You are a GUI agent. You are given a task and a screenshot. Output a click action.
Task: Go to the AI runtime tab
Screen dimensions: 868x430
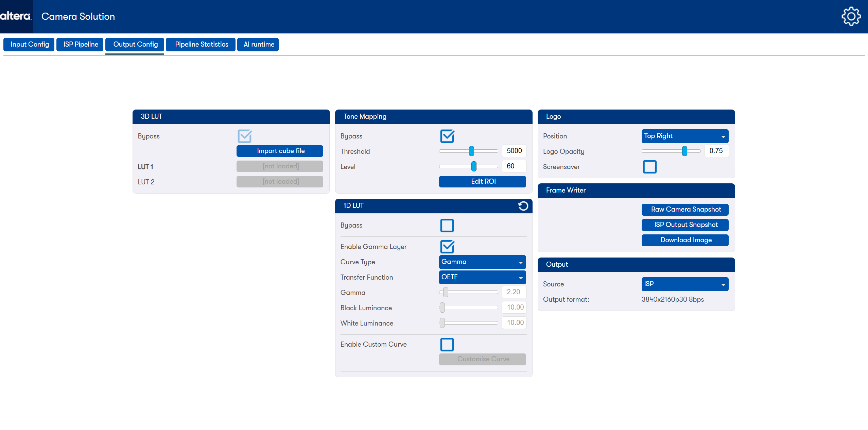pyautogui.click(x=259, y=45)
